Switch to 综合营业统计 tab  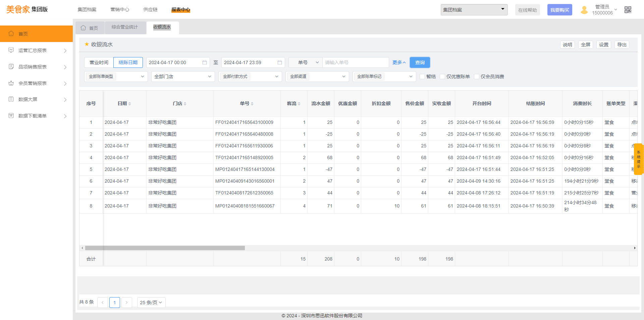(125, 27)
